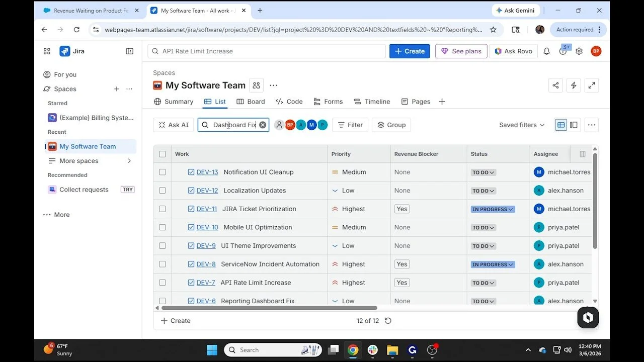The height and width of the screenshot is (362, 644).
Task: Filter by BP assignee avatar
Action: click(x=290, y=125)
